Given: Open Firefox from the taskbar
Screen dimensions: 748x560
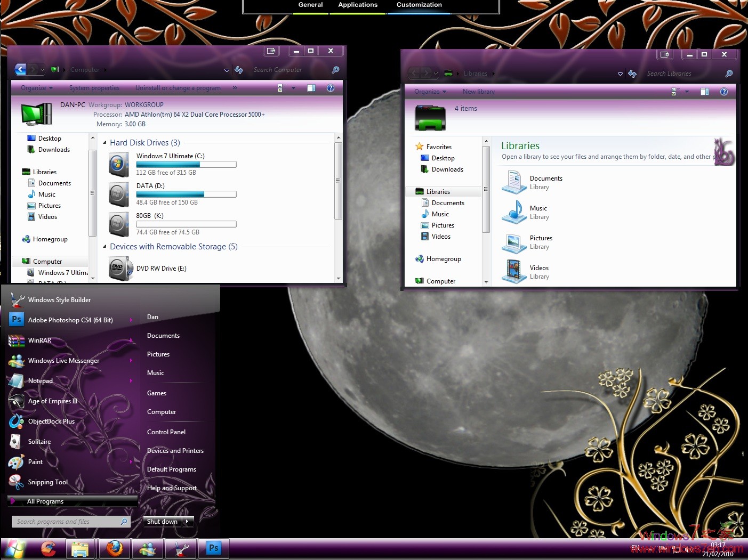Looking at the screenshot, I should pyautogui.click(x=115, y=548).
